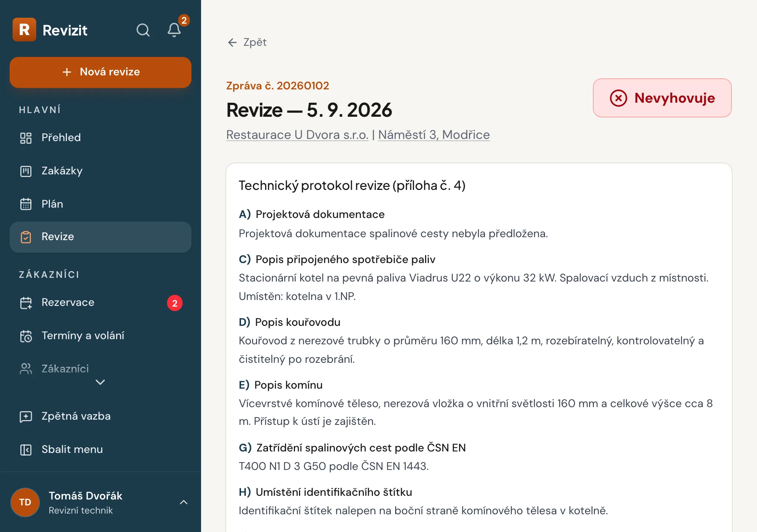Go back with Zpět link
757x532 pixels.
click(247, 42)
